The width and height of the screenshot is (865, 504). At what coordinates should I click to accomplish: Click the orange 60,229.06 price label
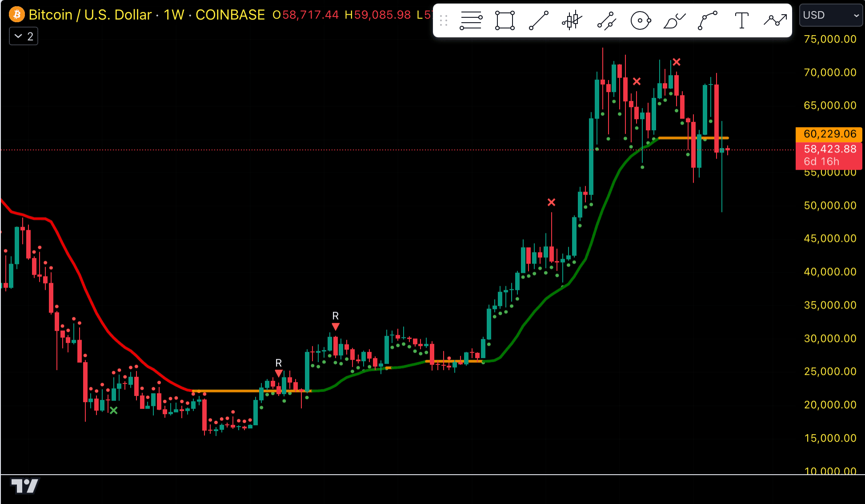point(829,134)
